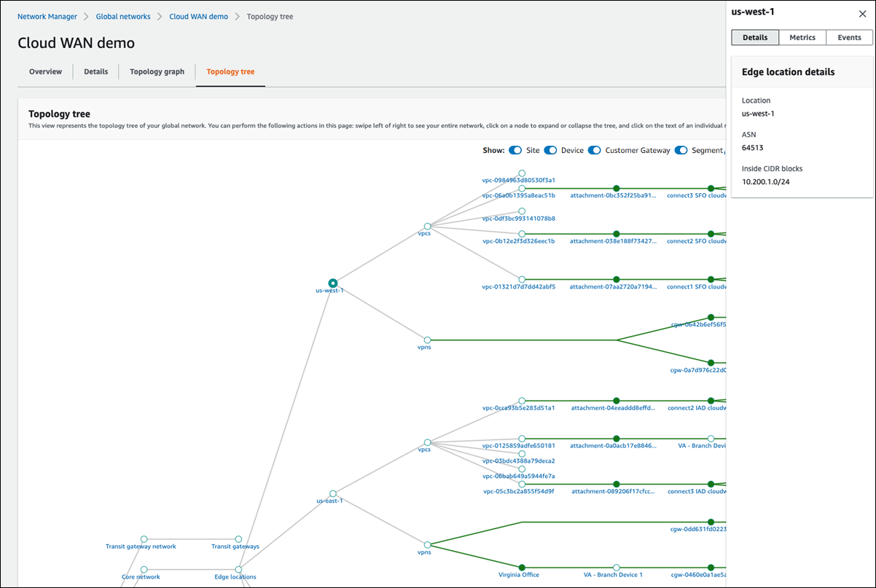
Task: Collapse the us-west-1 tree node
Action: (332, 283)
